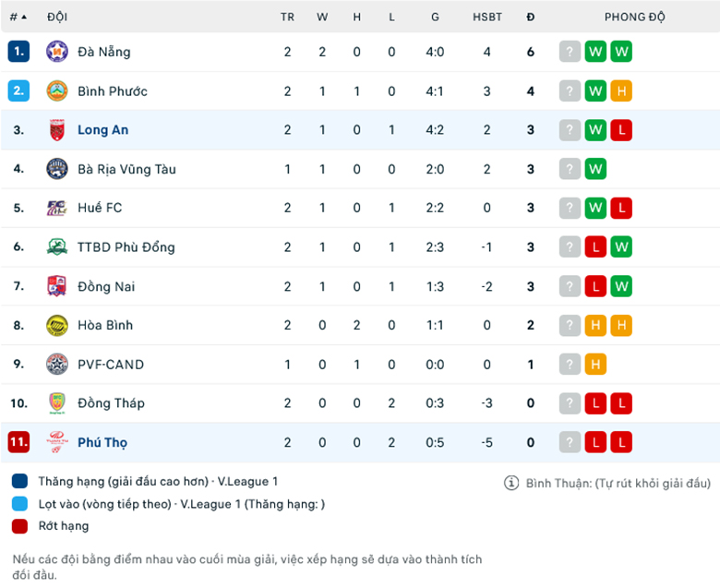
Task: Open the Phú Thọ team link
Action: click(102, 442)
